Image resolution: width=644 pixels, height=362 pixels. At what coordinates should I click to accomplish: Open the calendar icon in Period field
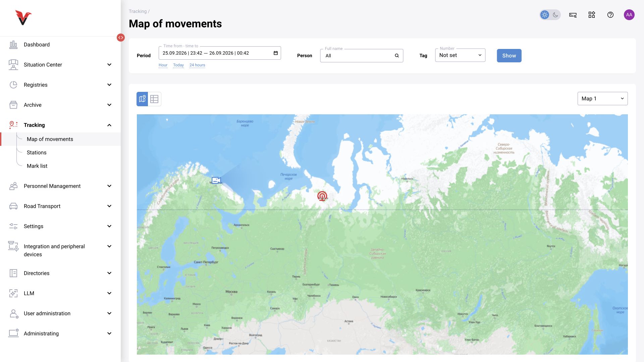pyautogui.click(x=276, y=53)
